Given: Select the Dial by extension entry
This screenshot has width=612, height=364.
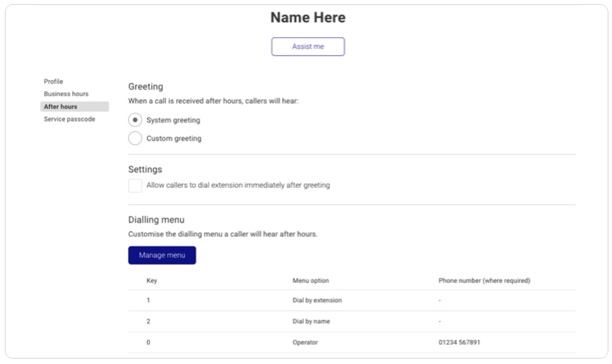Looking at the screenshot, I should coord(317,300).
